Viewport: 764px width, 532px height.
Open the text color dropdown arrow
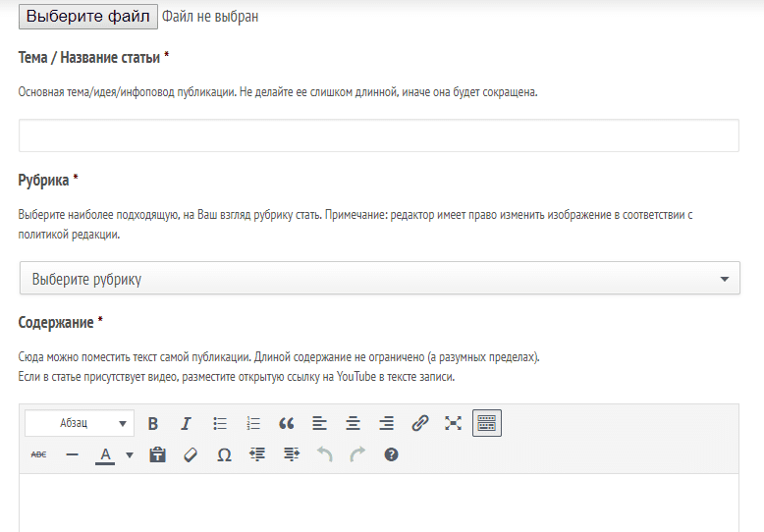(x=129, y=454)
